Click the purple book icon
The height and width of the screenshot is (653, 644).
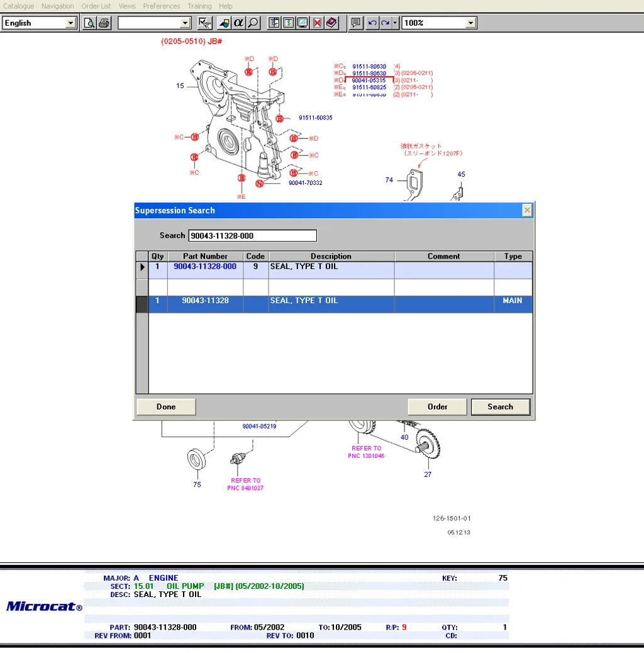click(x=332, y=23)
